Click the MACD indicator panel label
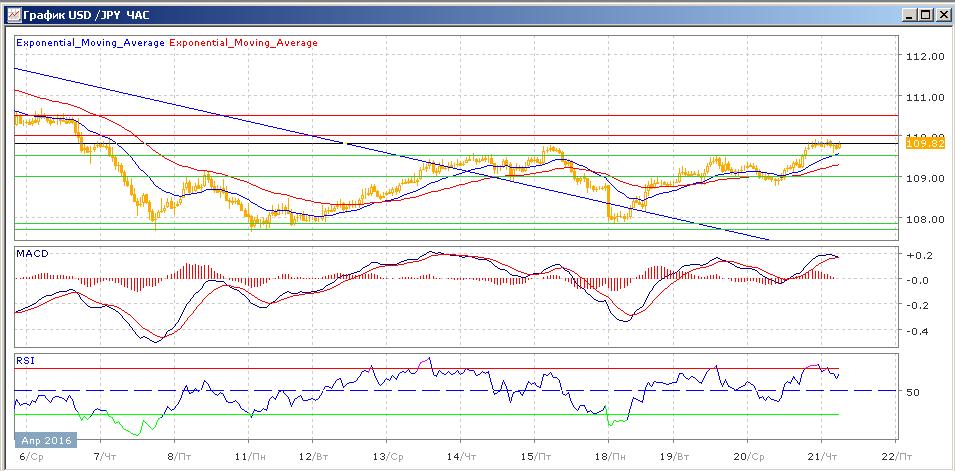Screen dimensions: 955x471 tap(30, 255)
